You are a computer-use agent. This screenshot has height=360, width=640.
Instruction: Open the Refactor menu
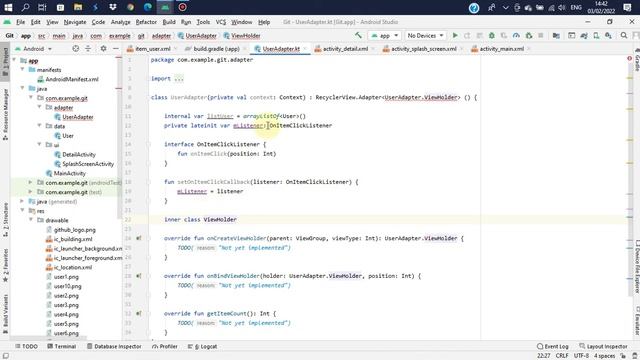[146, 22]
